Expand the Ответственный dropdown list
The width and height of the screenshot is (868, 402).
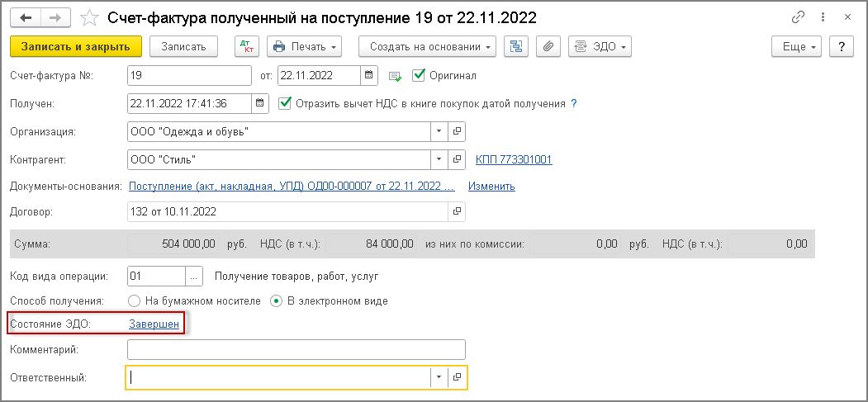click(x=439, y=377)
